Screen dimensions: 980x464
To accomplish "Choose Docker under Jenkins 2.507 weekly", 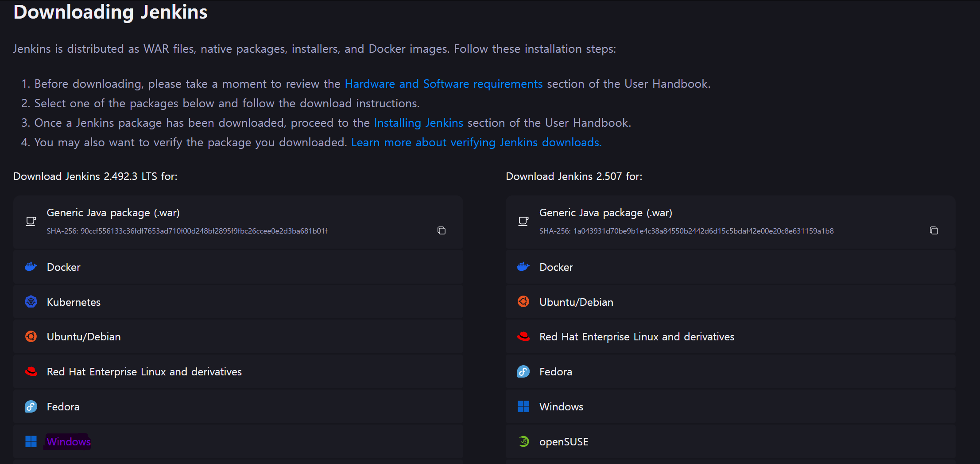I will click(x=556, y=267).
